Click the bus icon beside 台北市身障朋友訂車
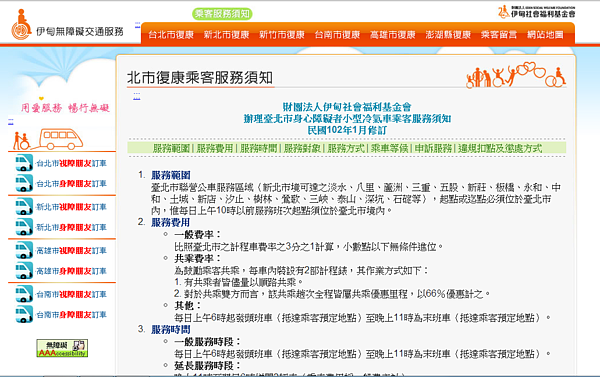The width and height of the screenshot is (600, 377). (x=24, y=183)
